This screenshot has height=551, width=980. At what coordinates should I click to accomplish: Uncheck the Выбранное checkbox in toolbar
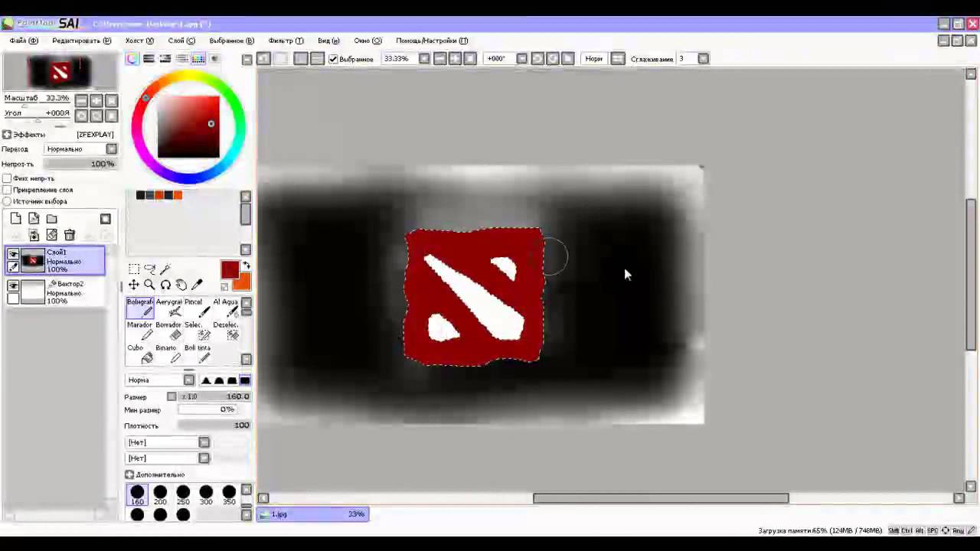pyautogui.click(x=333, y=59)
